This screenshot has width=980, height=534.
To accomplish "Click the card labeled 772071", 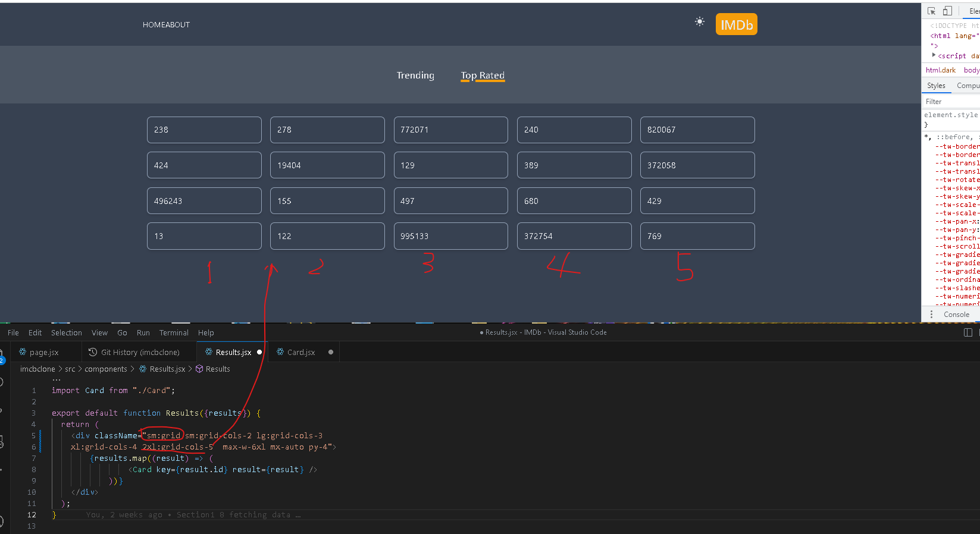I will [451, 130].
